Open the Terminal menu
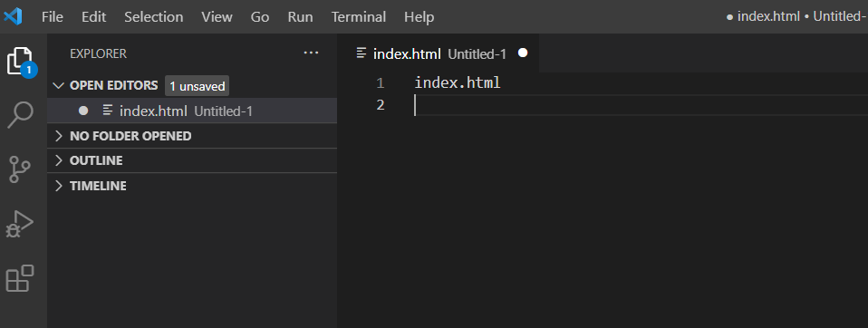This screenshot has width=868, height=328. click(359, 16)
